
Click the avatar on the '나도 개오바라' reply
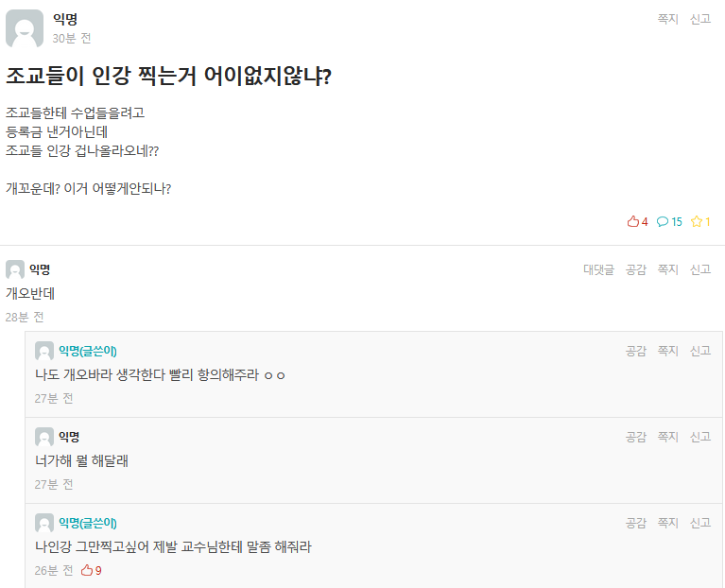(44, 351)
